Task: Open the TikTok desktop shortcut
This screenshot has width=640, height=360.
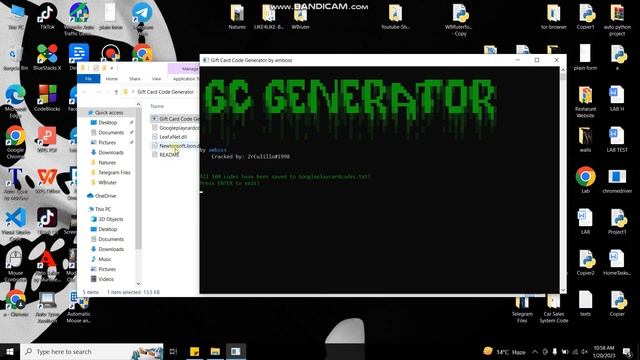Action: click(x=47, y=16)
